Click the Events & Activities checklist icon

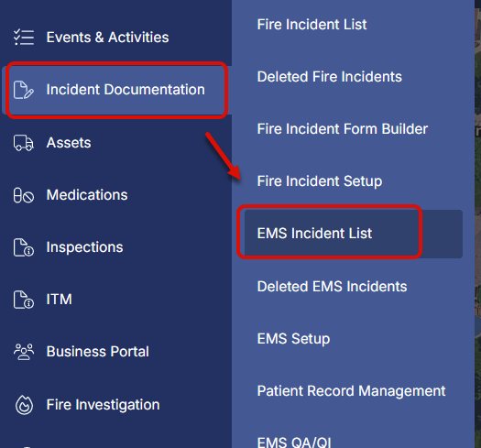point(24,38)
